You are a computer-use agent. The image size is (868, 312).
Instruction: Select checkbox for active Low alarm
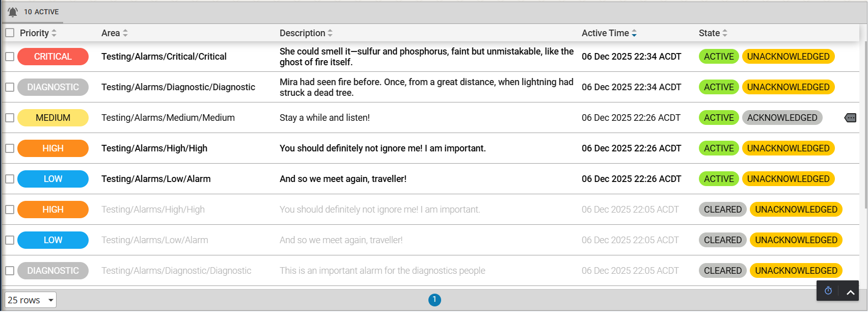pos(10,179)
